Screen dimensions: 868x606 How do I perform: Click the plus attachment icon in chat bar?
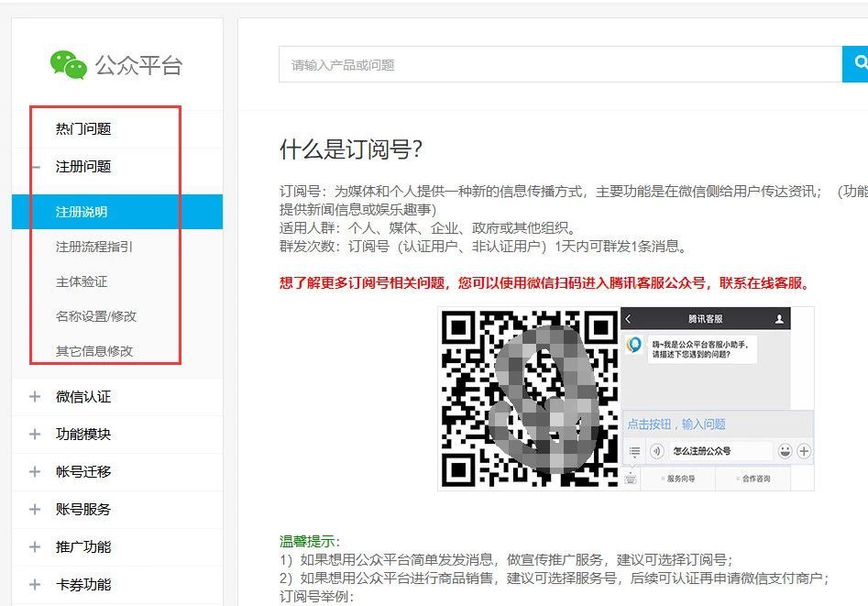click(804, 451)
